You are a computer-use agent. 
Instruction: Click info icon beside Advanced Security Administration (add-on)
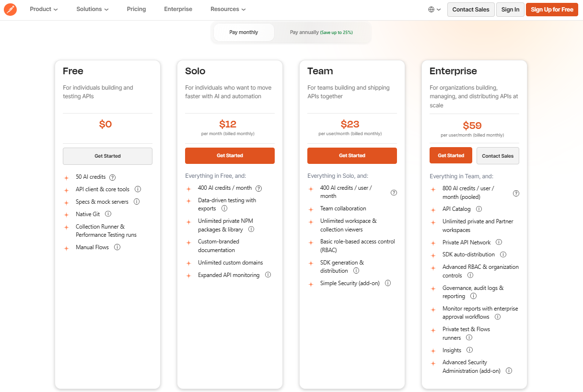click(509, 371)
